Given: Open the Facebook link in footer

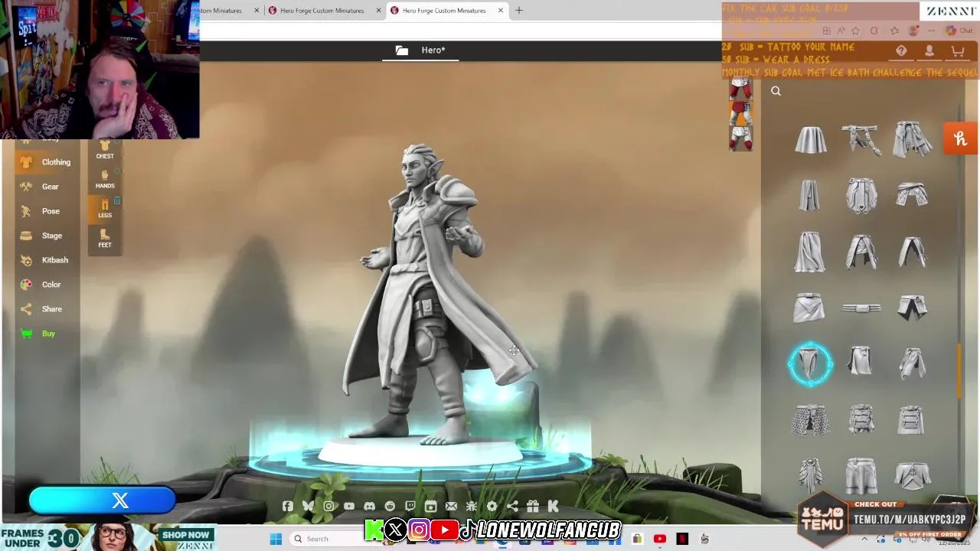Looking at the screenshot, I should (x=287, y=506).
